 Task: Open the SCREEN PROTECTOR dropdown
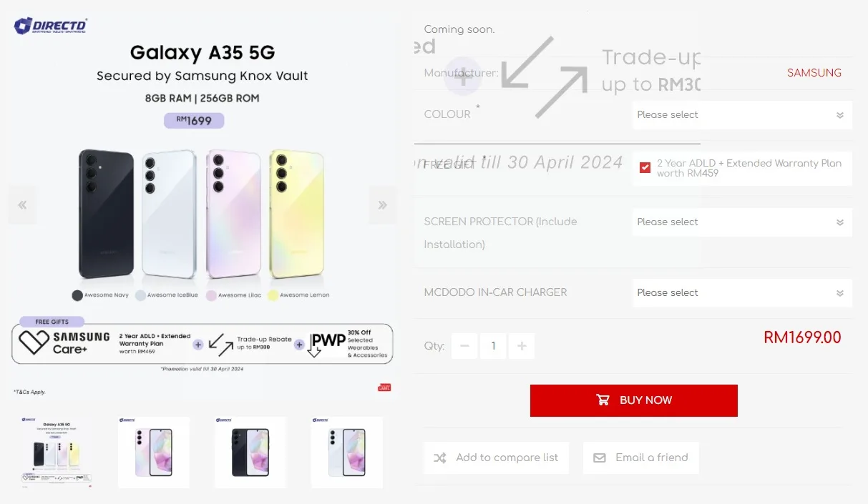click(x=742, y=222)
